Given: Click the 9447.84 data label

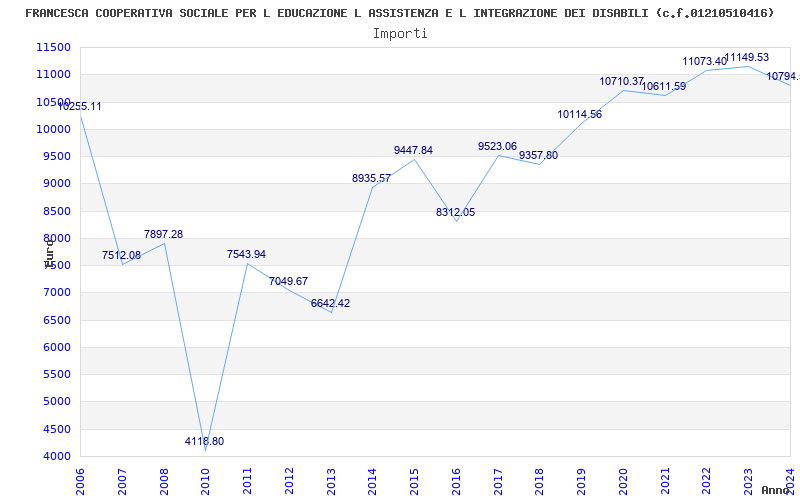Looking at the screenshot, I should pos(413,150).
